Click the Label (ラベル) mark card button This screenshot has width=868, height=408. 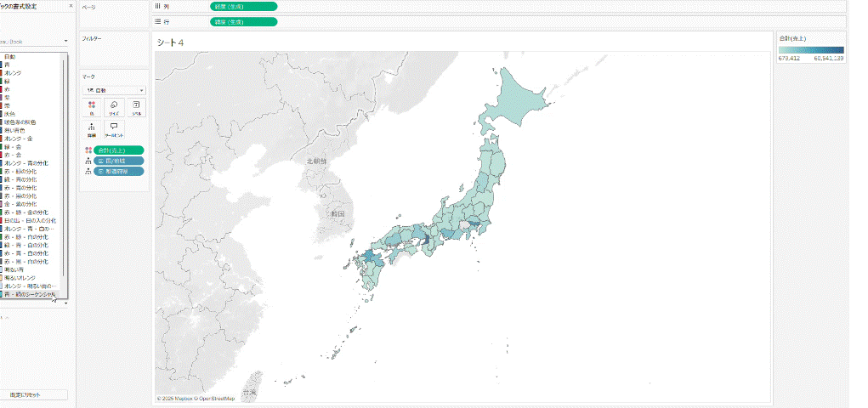click(135, 107)
